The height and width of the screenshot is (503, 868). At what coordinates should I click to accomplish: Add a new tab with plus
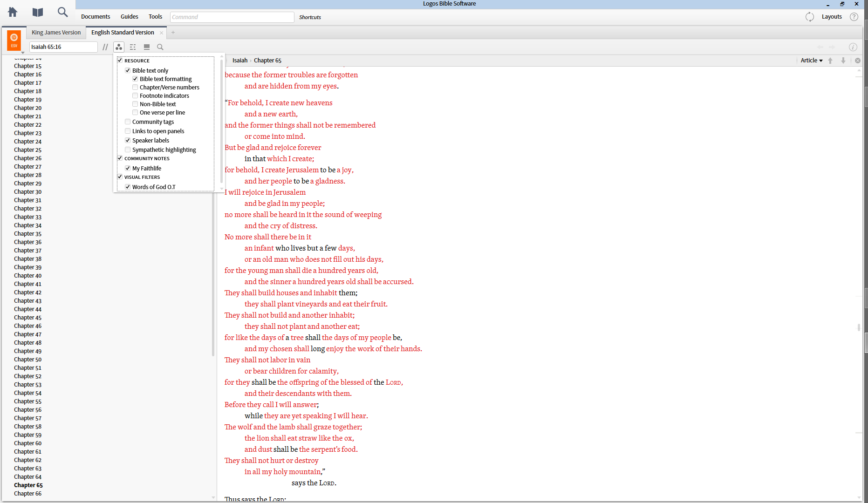[x=173, y=33]
